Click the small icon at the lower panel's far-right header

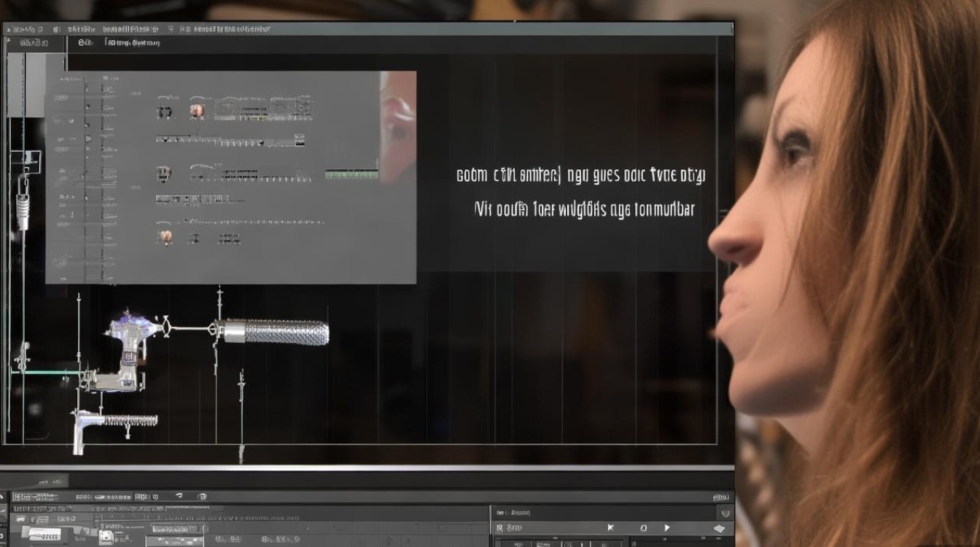coord(724,513)
